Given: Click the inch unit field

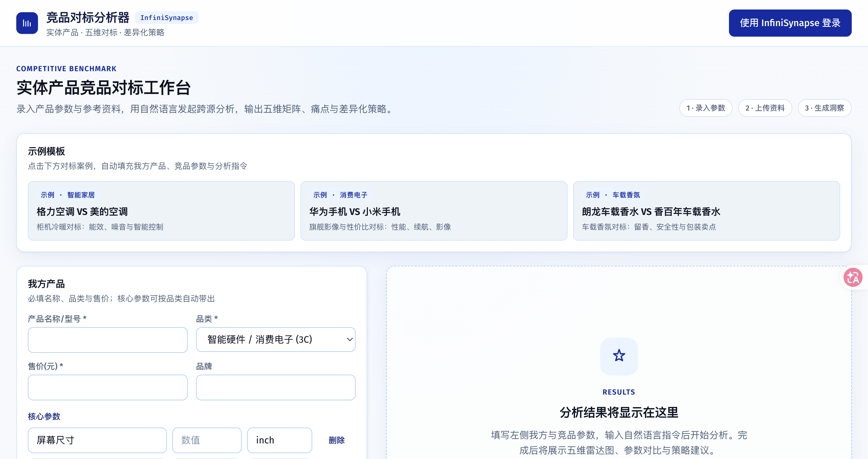Looking at the screenshot, I should click(x=280, y=440).
